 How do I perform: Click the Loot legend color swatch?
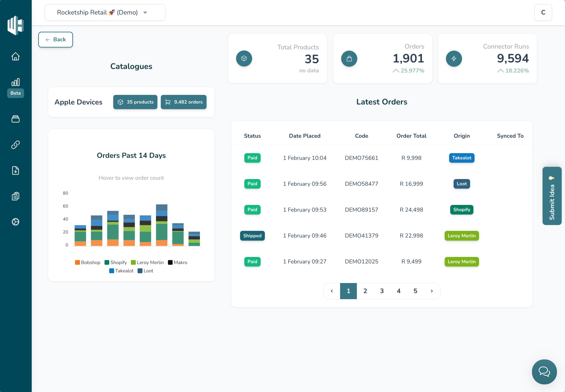(140, 271)
